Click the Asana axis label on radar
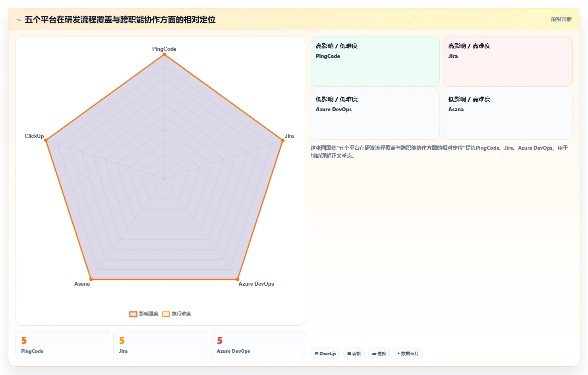Screen dimensions: 588x375 [x=82, y=284]
